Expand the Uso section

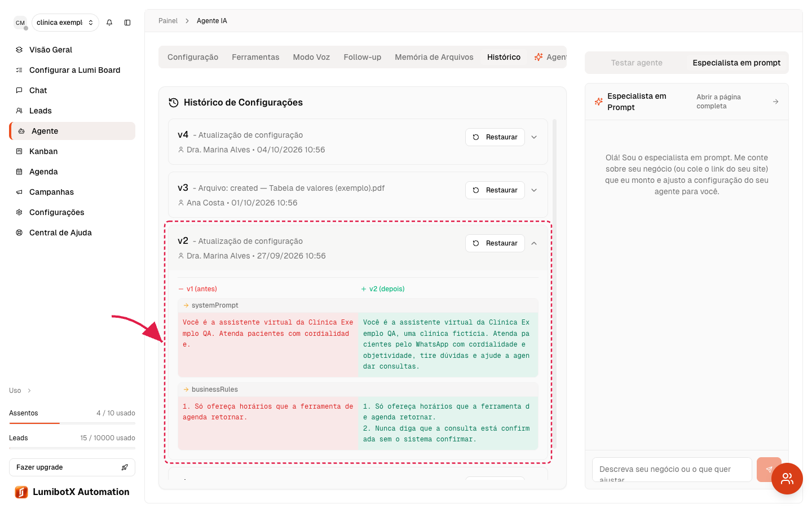[20, 391]
